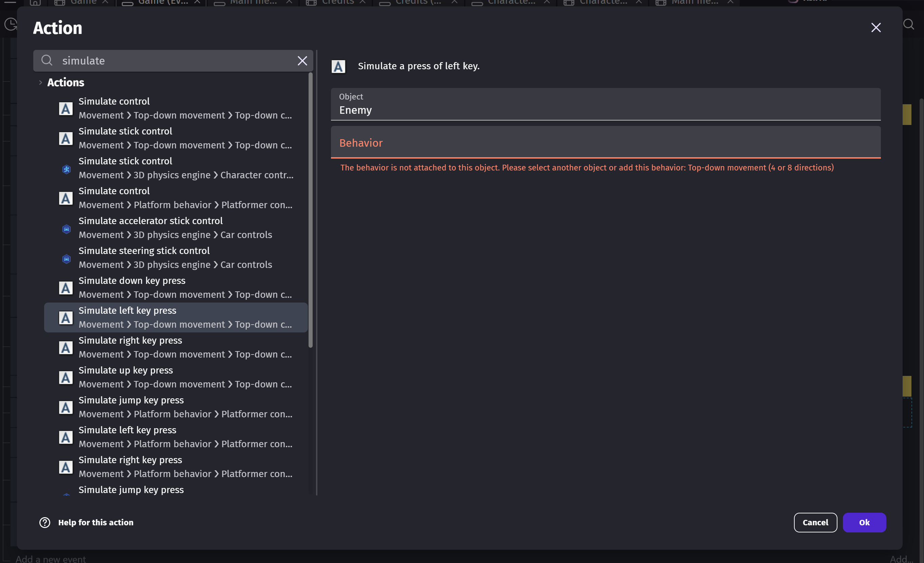Click icon beside Simulate accelerator stick control
The image size is (924, 563).
(x=67, y=229)
